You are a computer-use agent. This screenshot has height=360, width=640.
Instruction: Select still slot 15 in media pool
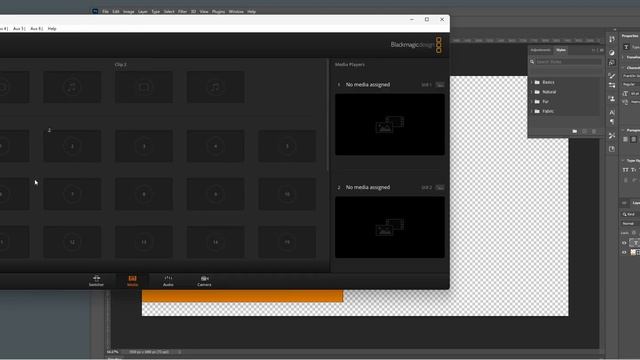click(287, 242)
